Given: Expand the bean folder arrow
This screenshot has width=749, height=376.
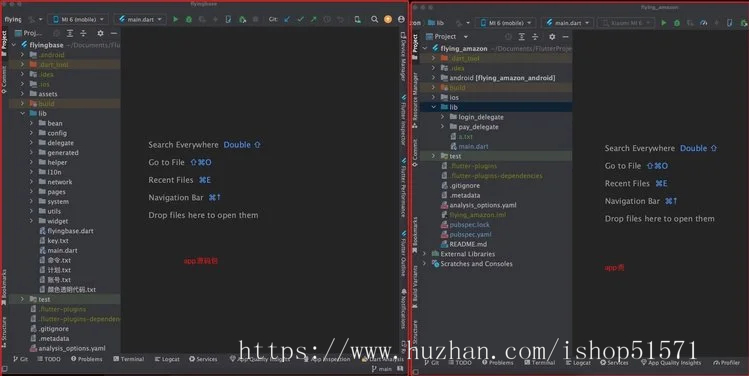Looking at the screenshot, I should (x=31, y=123).
